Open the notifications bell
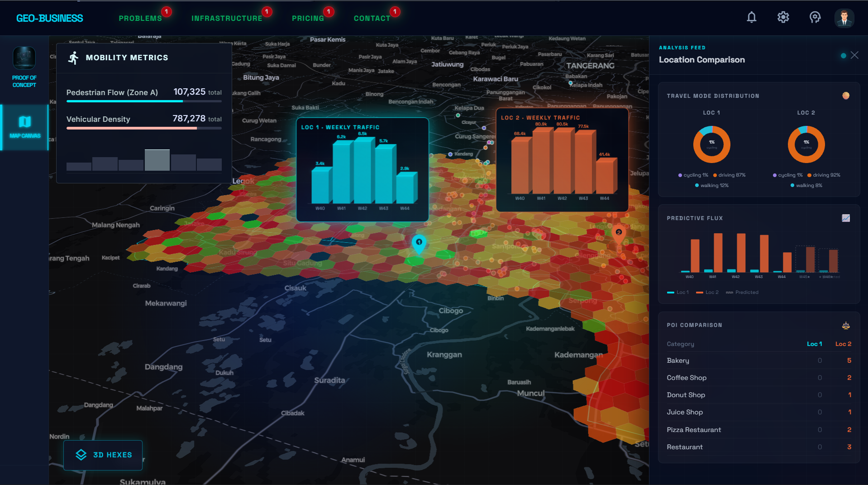Viewport: 868px width, 485px height. click(x=752, y=18)
